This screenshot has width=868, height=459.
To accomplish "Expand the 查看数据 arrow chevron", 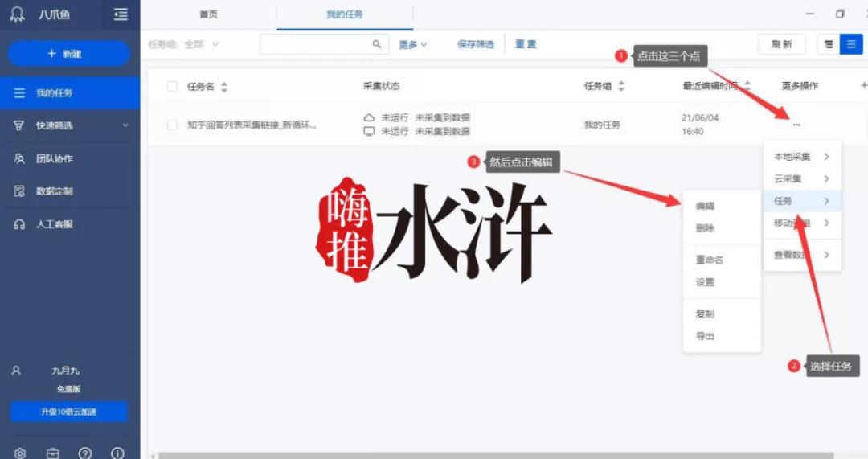I will click(826, 256).
